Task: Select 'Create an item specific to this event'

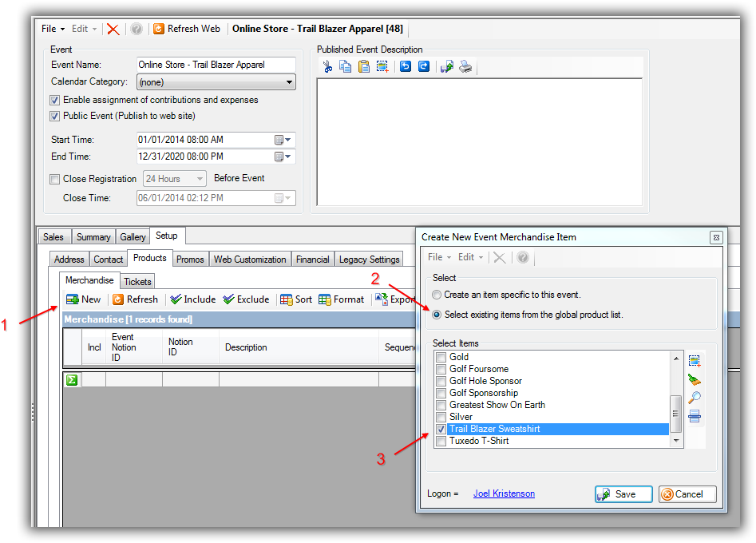Action: click(437, 295)
